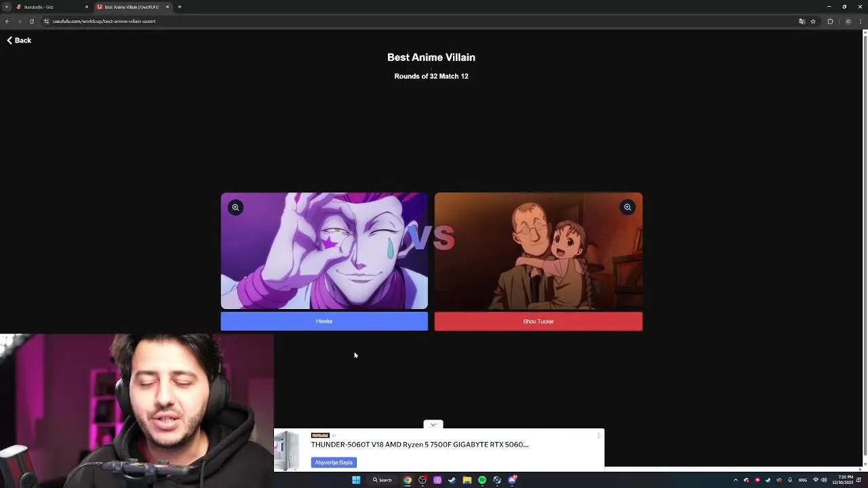This screenshot has width=868, height=488.
Task: Close the Best Anime Villain tab
Action: (x=167, y=7)
